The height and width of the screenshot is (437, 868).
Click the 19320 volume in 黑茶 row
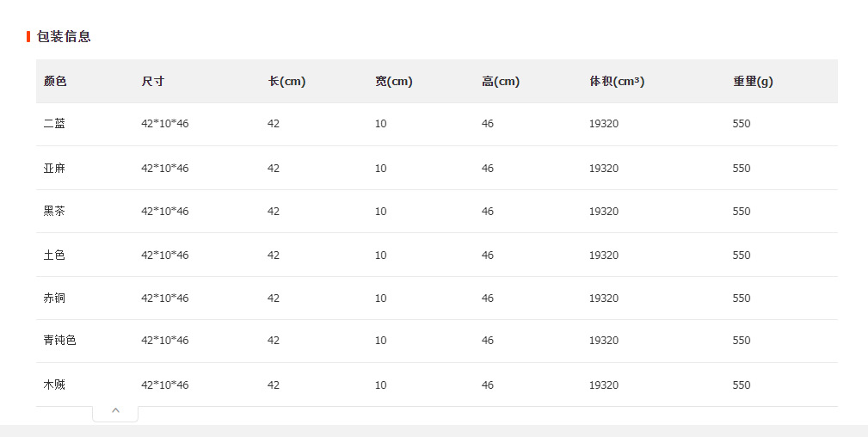click(604, 212)
